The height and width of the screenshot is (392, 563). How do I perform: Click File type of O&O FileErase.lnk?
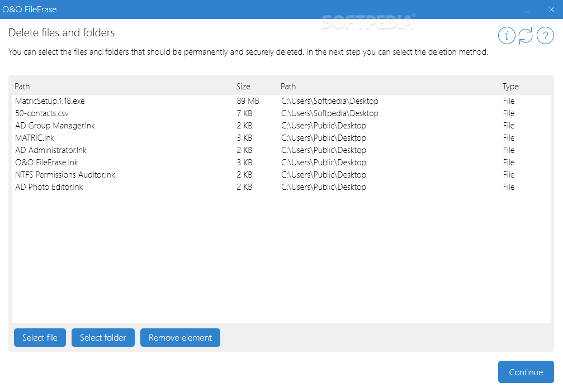click(508, 162)
